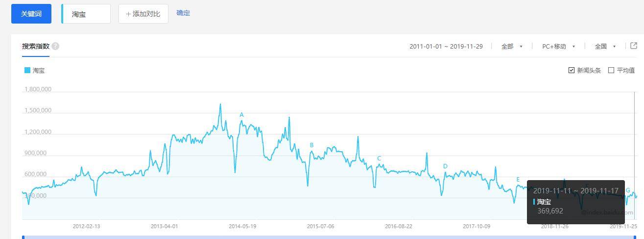Click the help icon beside 搜索指数
Screen dimensions: 644x239
(55, 46)
